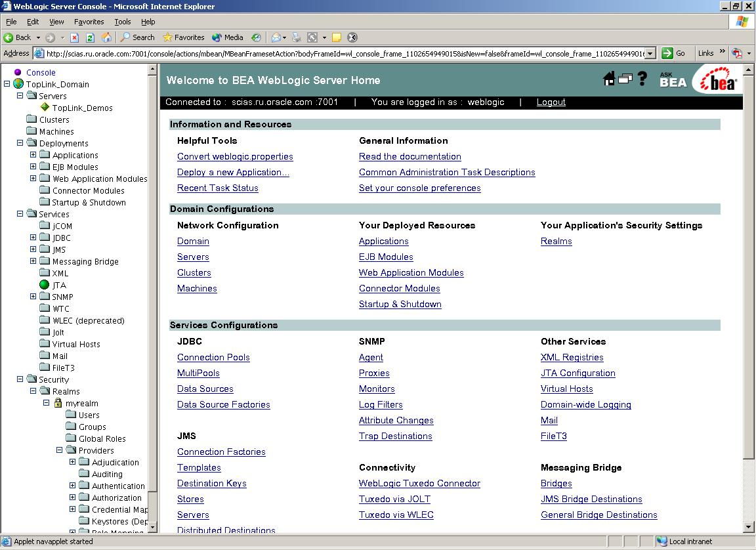The image size is (756, 550).
Task: Open the address bar URL dropdown
Action: pos(651,54)
